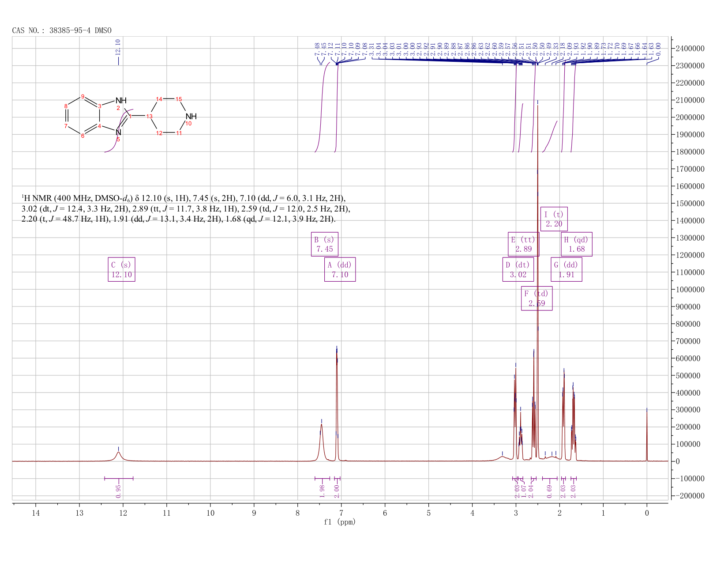Click the 0.00 peak label at top right
This screenshot has height=563, width=728.
click(x=658, y=49)
